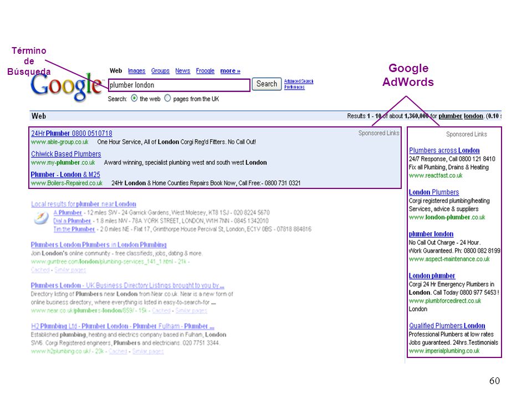Viewport: 532px width, 399px height.
Task: Open 'Qualified Plumbers London' sidebar ad
Action: (x=447, y=326)
